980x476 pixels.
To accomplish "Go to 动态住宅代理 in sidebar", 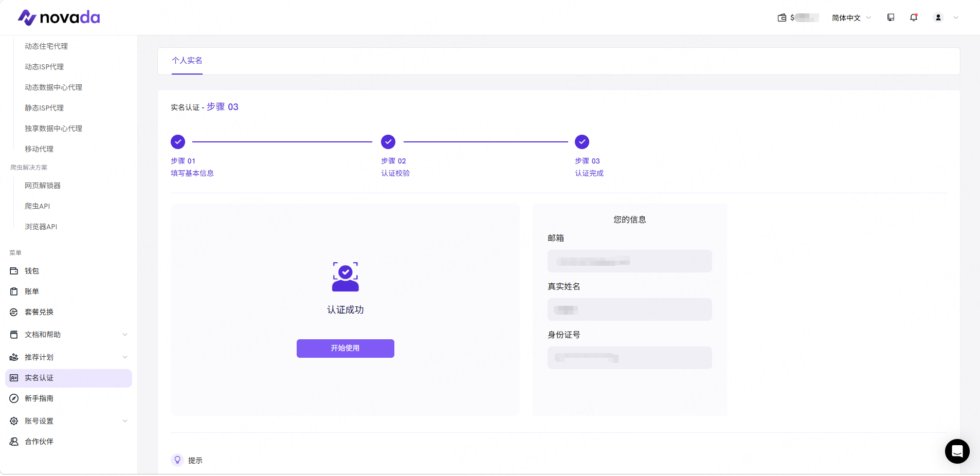I will [46, 46].
